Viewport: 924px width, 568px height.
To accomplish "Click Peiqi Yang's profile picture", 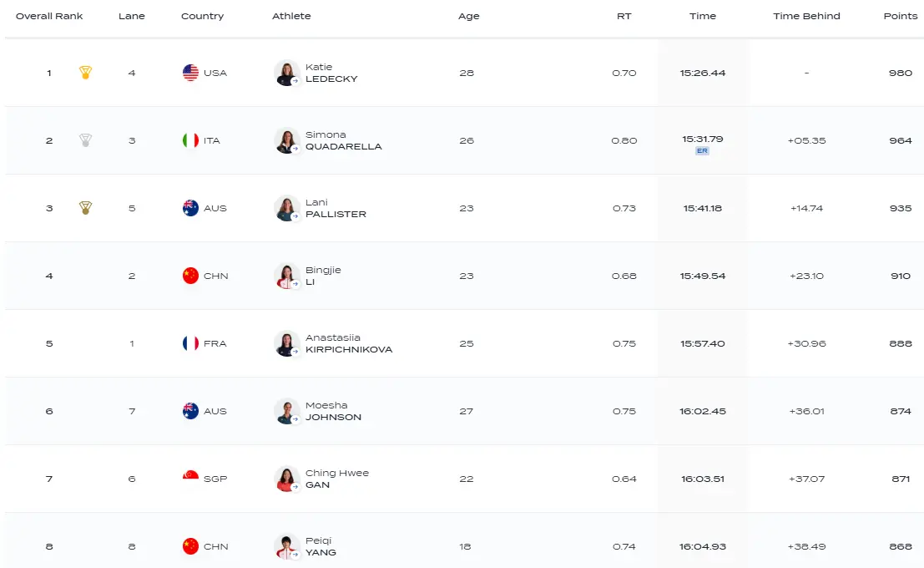I will tap(287, 547).
